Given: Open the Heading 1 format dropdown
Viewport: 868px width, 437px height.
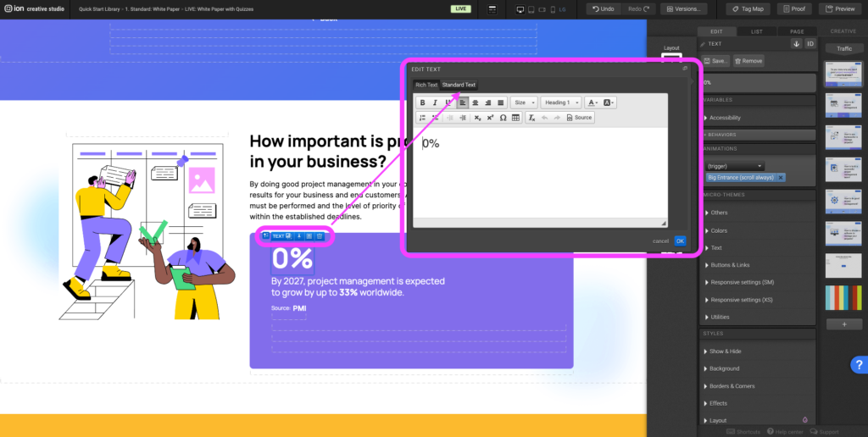Looking at the screenshot, I should point(561,102).
